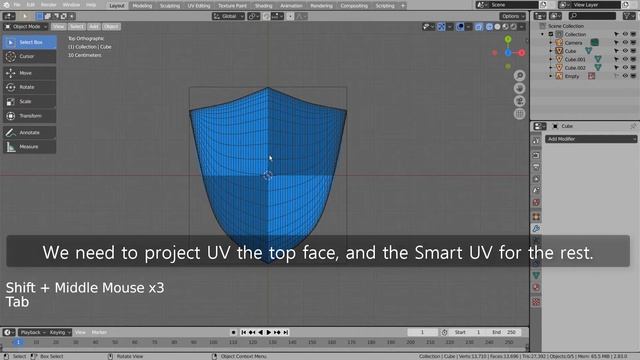640x360 pixels.
Task: Toggle camera view icon in viewport
Action: point(519,101)
